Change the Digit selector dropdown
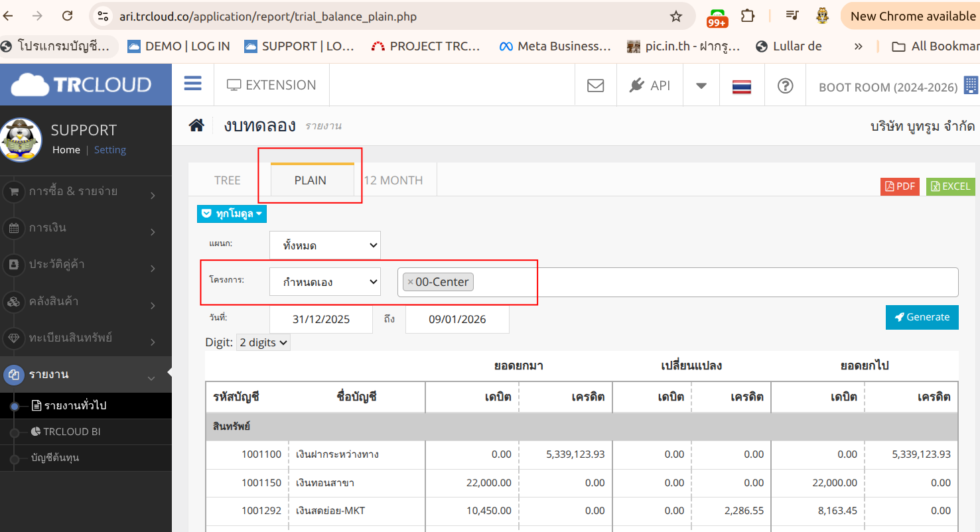 (x=263, y=343)
